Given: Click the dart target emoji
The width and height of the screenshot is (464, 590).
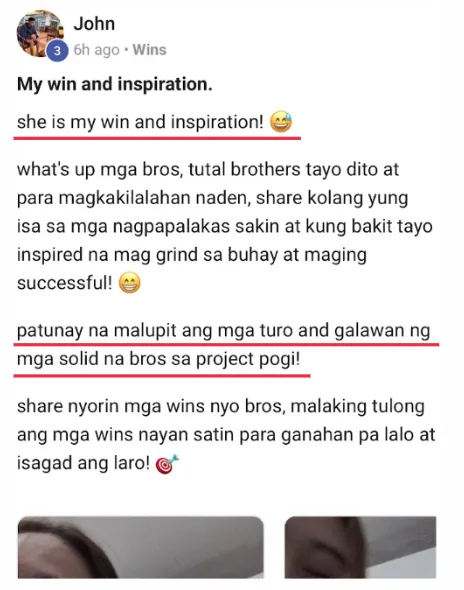Looking at the screenshot, I should click(167, 464).
